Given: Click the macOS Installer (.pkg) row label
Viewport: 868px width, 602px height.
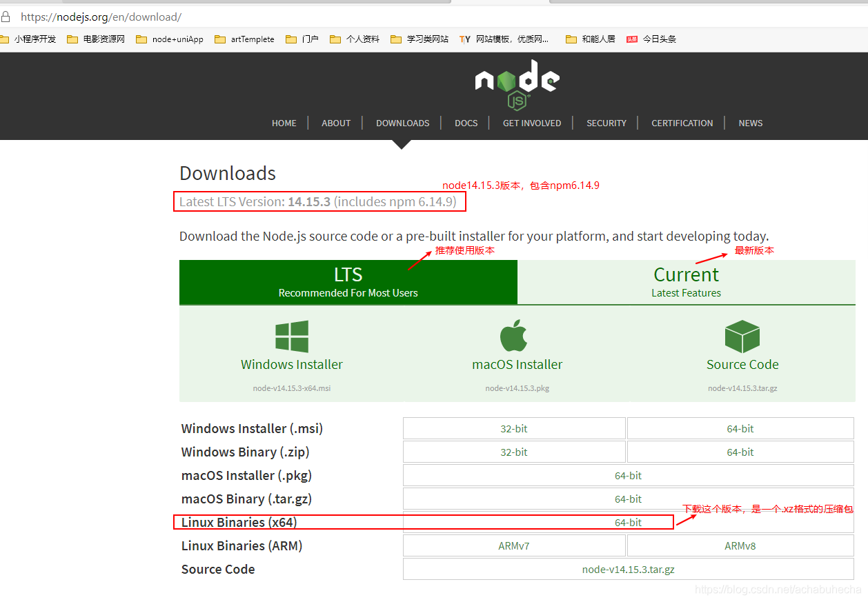Looking at the screenshot, I should [x=247, y=475].
